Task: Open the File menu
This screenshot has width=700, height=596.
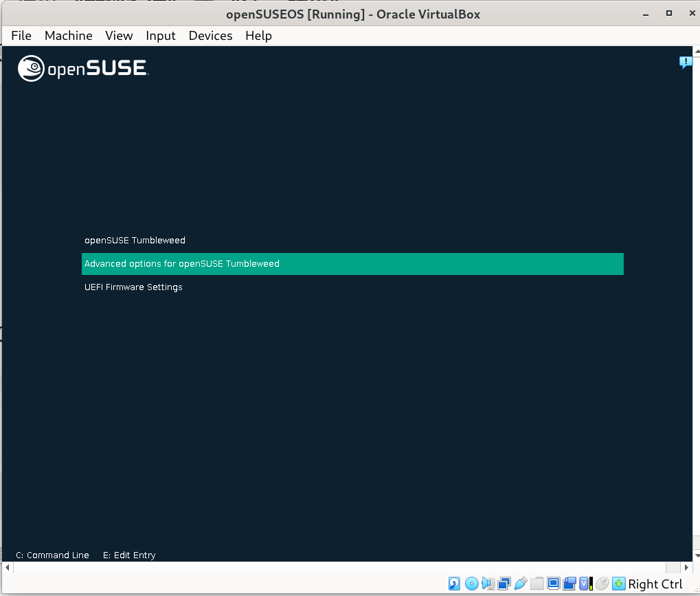Action: click(x=21, y=36)
